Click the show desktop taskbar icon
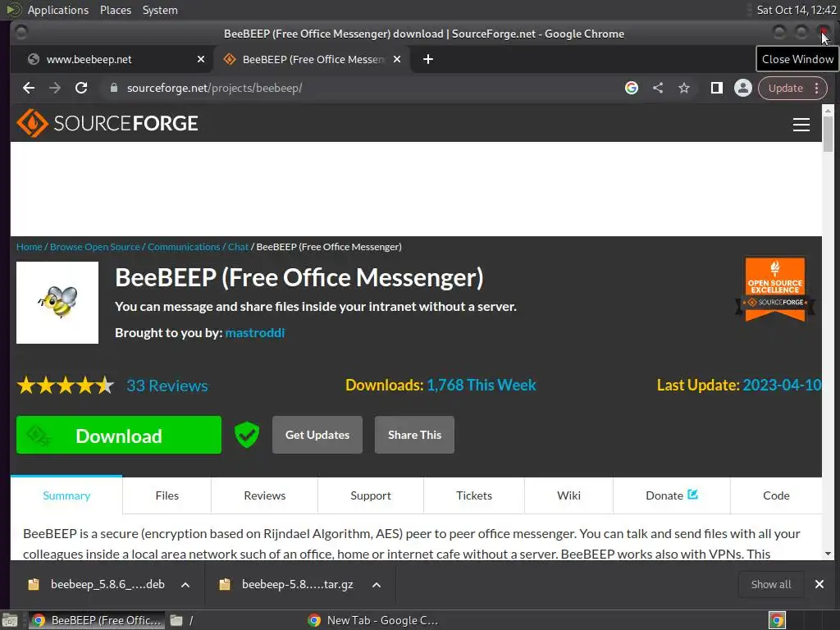Viewport: 840px width, 630px height. (x=10, y=620)
